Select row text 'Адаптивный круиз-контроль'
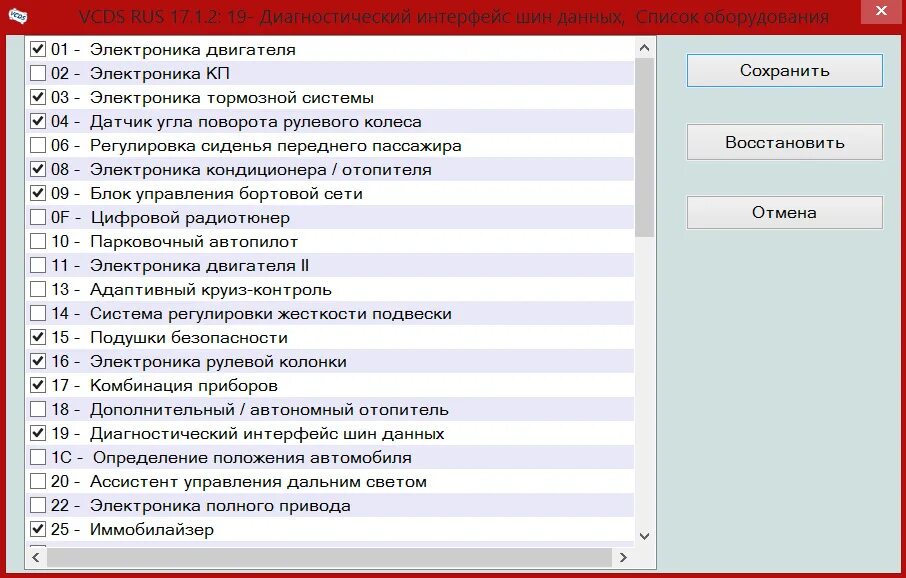906x578 pixels. coord(211,290)
